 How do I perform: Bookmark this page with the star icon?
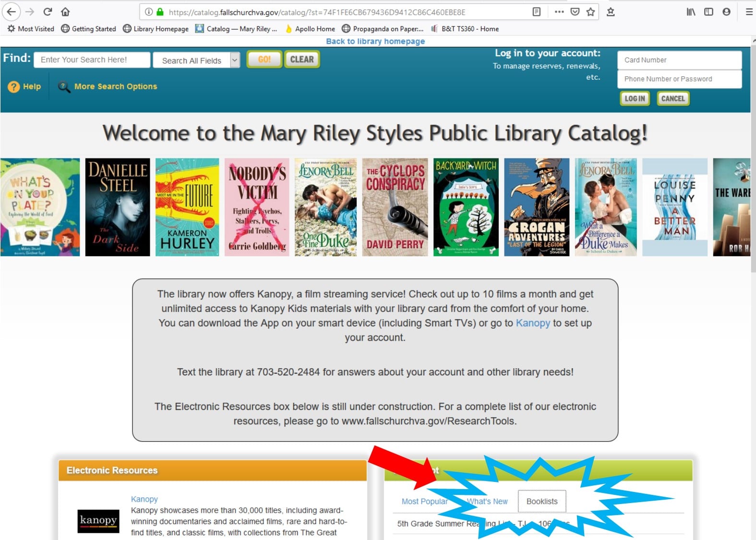click(x=590, y=12)
